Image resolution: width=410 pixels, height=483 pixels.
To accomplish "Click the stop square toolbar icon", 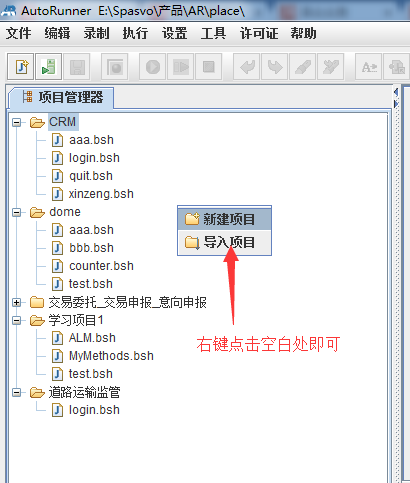I will [209, 67].
